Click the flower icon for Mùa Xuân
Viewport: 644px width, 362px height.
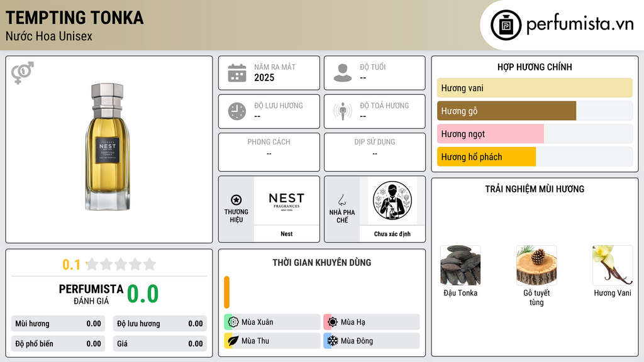click(x=233, y=322)
